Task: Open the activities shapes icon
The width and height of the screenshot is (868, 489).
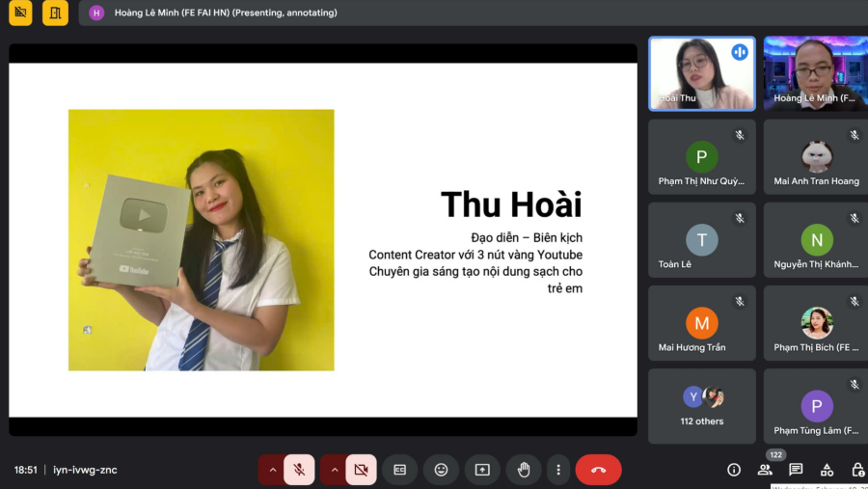Action: 827,470
